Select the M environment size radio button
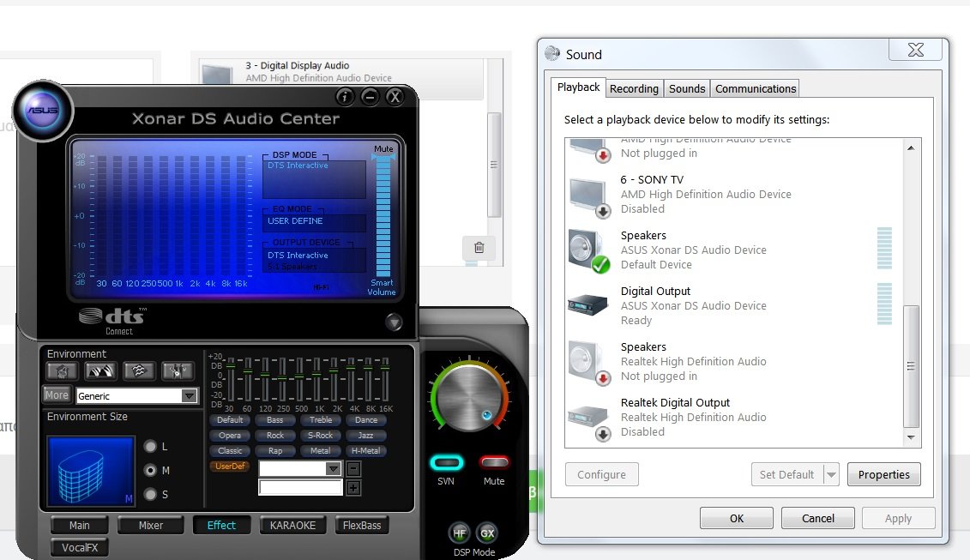The width and height of the screenshot is (970, 560). pyautogui.click(x=150, y=470)
